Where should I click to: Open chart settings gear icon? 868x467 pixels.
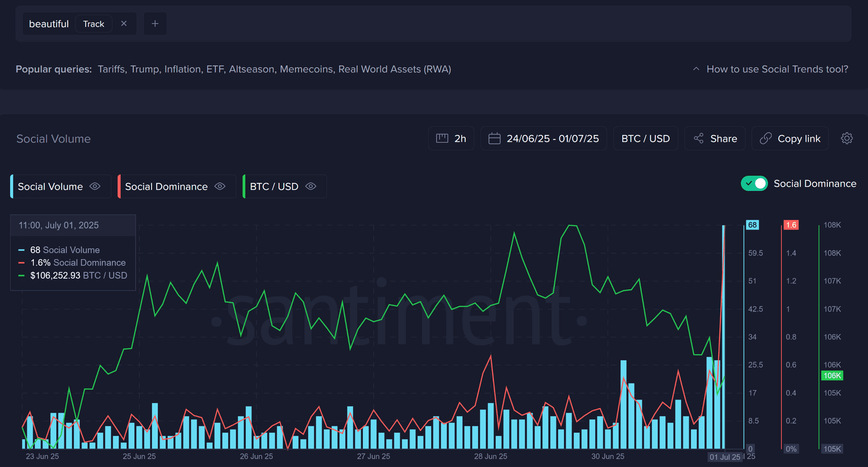pos(847,138)
